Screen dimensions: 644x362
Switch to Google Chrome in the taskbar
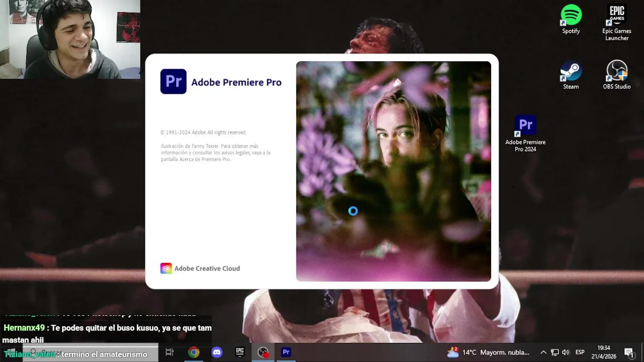pos(194,352)
